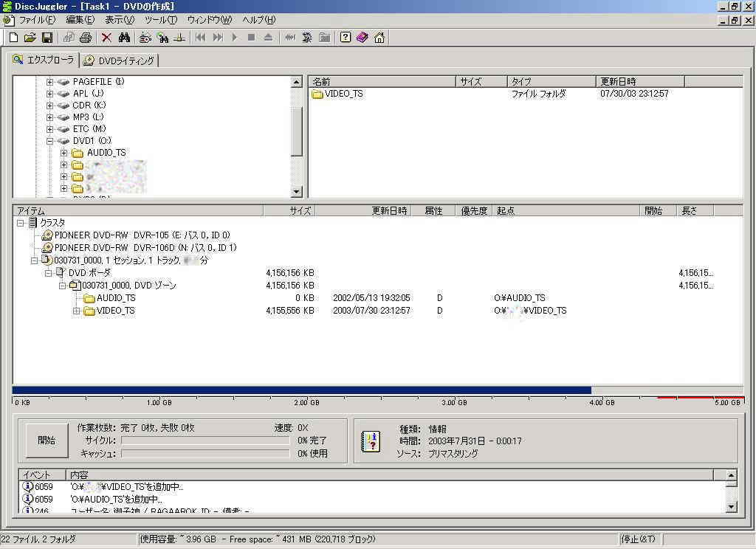The image size is (756, 549).
Task: Collapse the DVD1 (O:) drive node
Action: point(49,141)
